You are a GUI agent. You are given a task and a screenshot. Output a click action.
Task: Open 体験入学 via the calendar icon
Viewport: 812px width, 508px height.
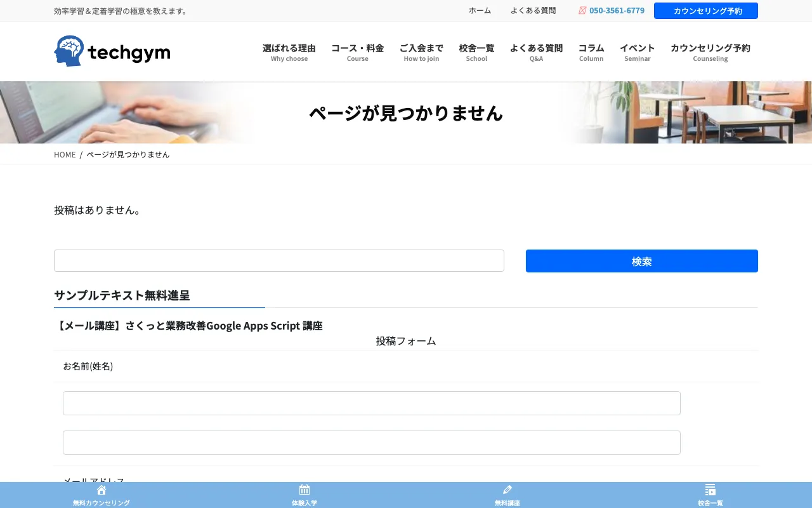click(304, 490)
